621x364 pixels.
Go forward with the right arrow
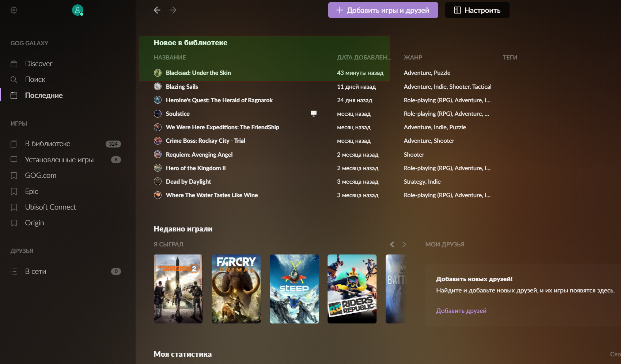[173, 10]
